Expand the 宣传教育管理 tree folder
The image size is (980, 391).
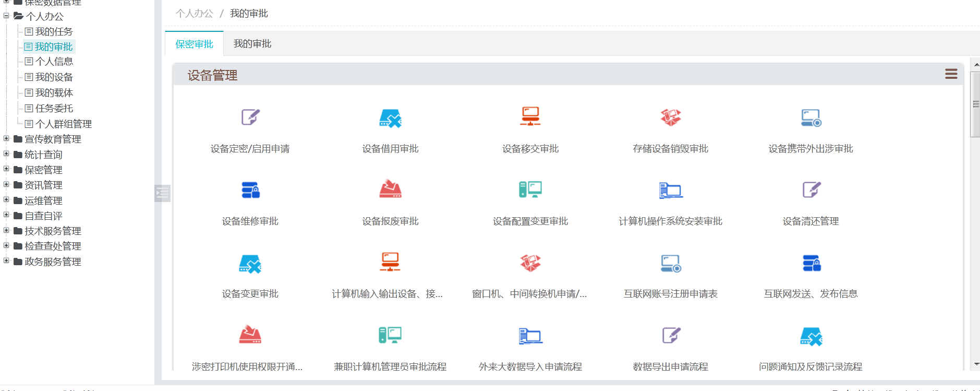(x=6, y=139)
